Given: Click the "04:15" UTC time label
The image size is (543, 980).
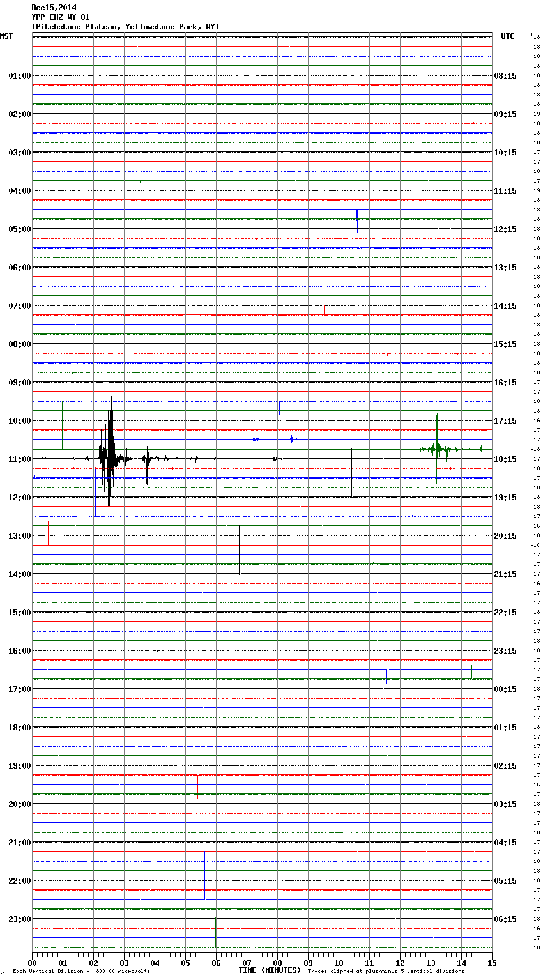Looking at the screenshot, I should tap(505, 843).
